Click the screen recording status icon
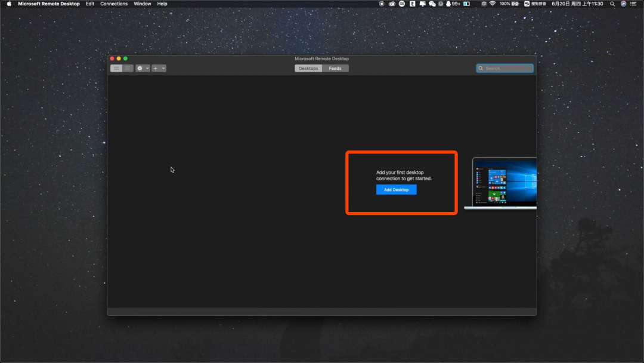Image resolution: width=644 pixels, height=363 pixels. [x=382, y=4]
